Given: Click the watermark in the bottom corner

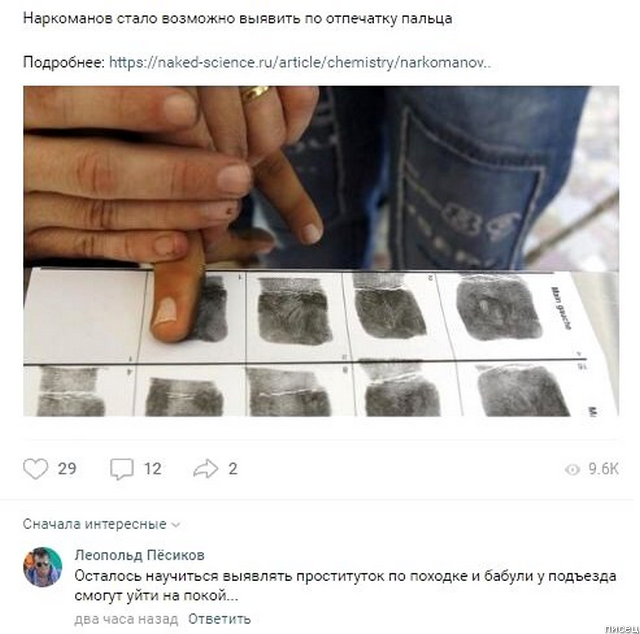Looking at the screenshot, I should [x=622, y=629].
